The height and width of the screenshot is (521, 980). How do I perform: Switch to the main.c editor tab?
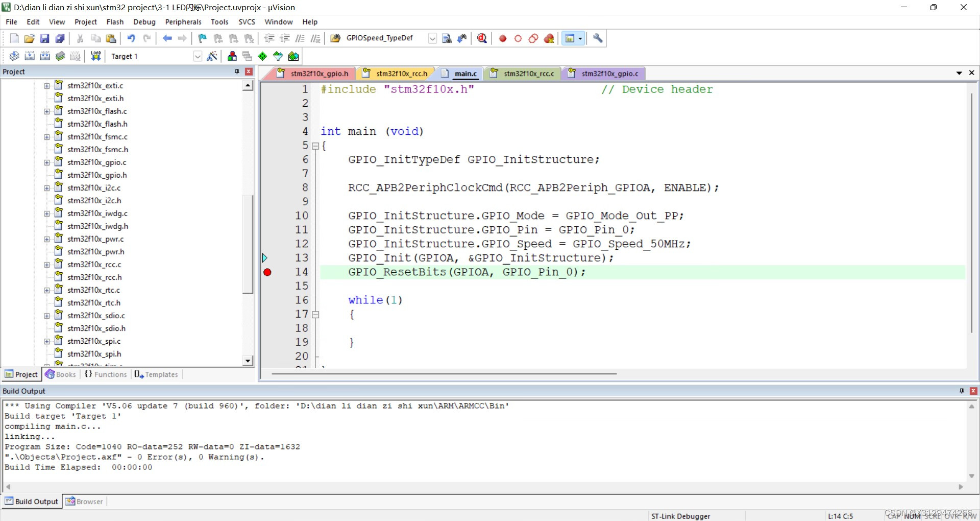(x=463, y=74)
